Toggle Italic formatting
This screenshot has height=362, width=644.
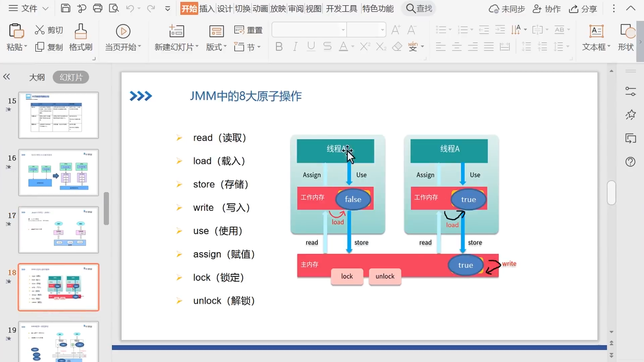pos(295,47)
